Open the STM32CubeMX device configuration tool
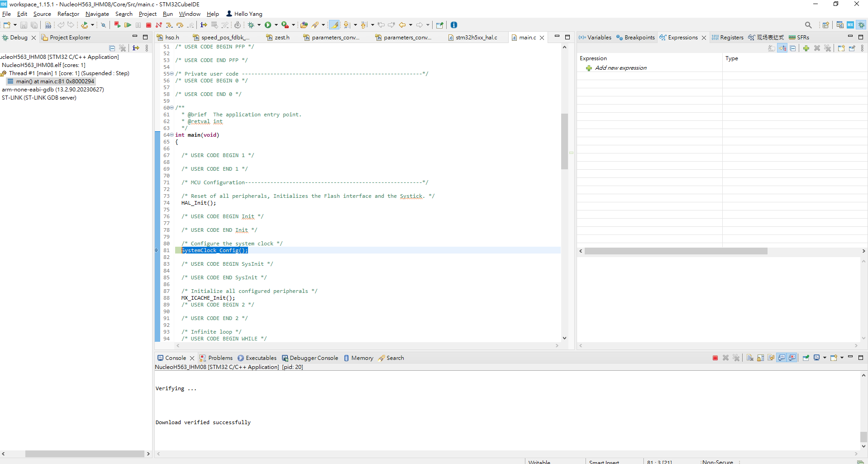Viewport: 868px width, 464px height. coord(851,25)
